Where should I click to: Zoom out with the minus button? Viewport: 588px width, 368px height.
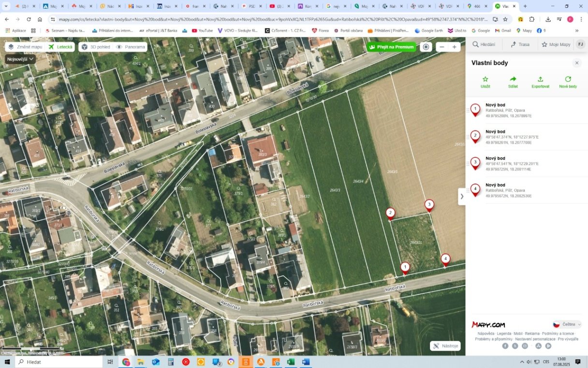point(441,47)
